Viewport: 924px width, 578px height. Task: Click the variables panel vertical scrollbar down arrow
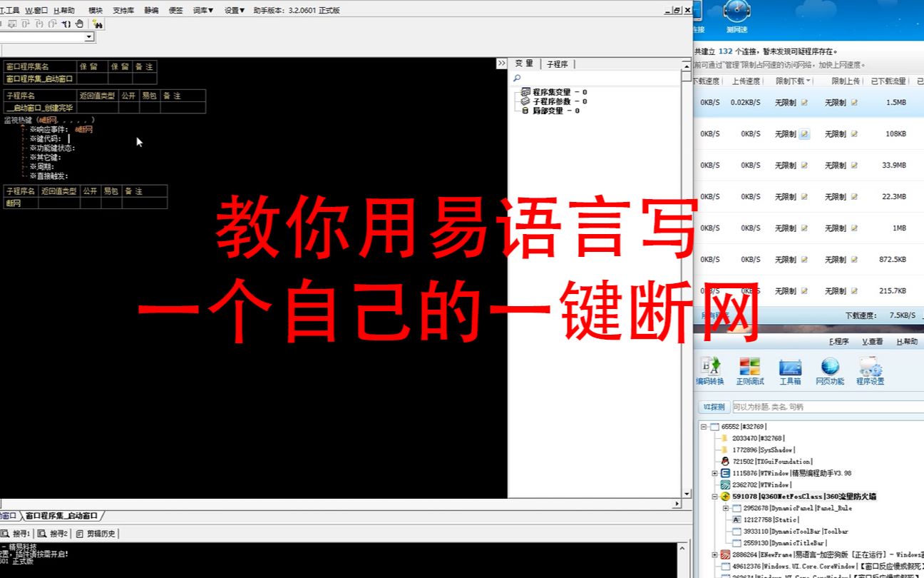pos(687,494)
